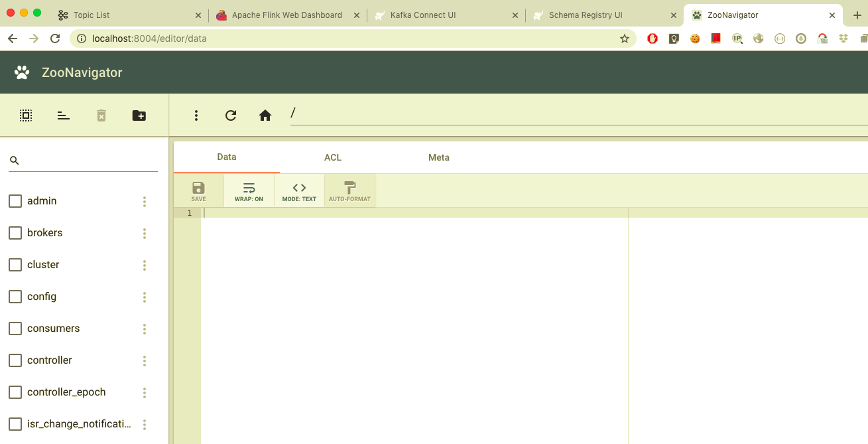Image resolution: width=868 pixels, height=444 pixels.
Task: Check the controller_epoch node checkbox
Action: point(15,392)
